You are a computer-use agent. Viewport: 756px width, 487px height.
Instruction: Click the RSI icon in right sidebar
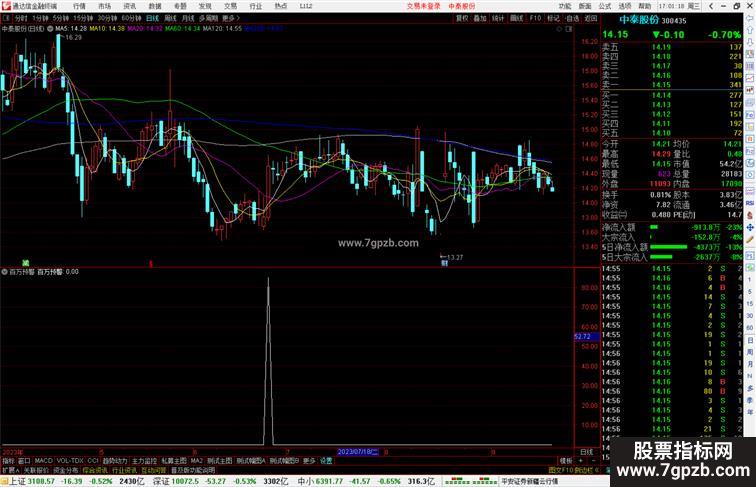(x=750, y=203)
